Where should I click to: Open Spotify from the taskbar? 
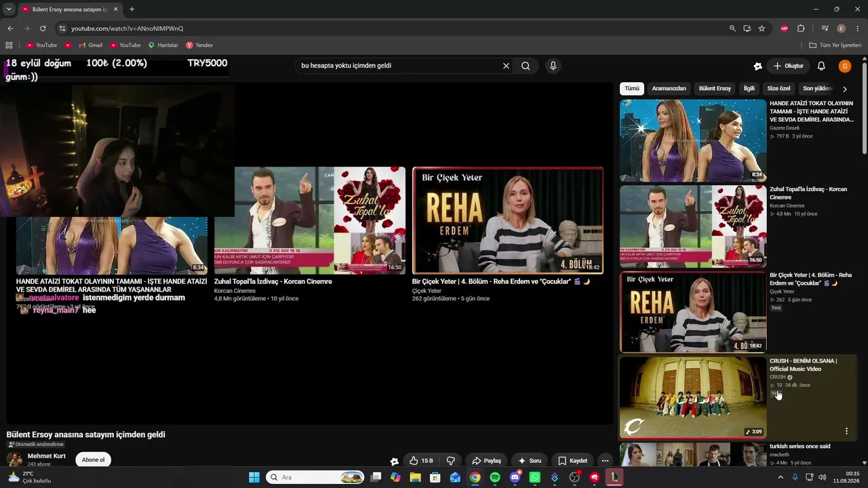click(x=495, y=477)
